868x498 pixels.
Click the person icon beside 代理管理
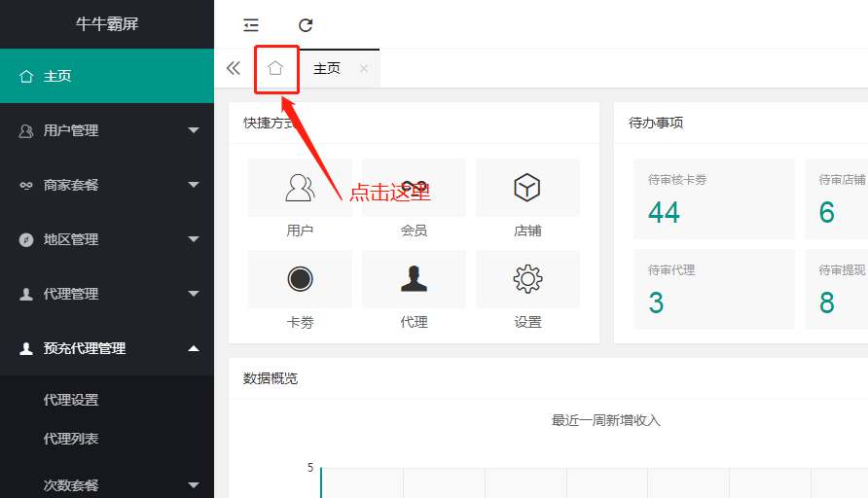pos(26,294)
